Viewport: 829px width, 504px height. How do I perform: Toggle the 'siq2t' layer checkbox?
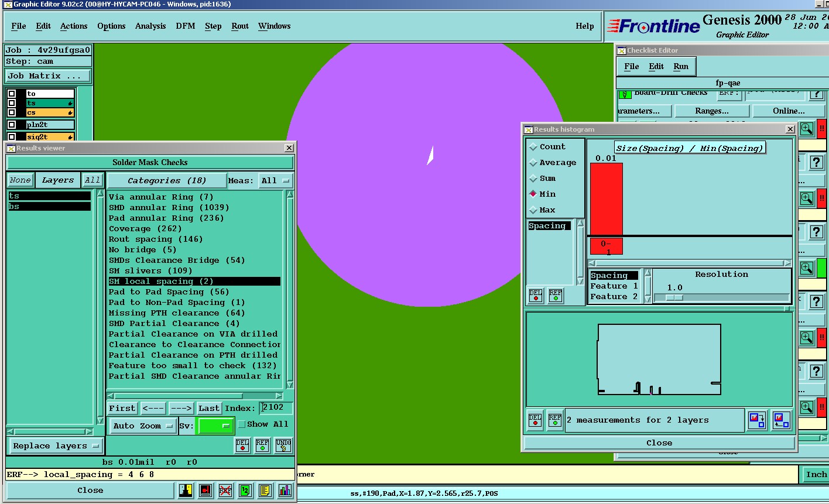tap(12, 137)
